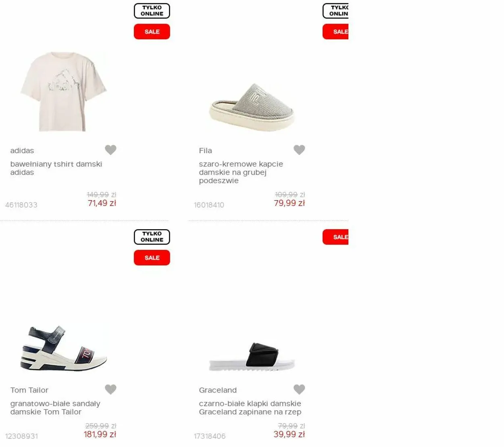Heart the Tom Tailor sandals
The height and width of the screenshot is (447, 504).
[x=110, y=389]
